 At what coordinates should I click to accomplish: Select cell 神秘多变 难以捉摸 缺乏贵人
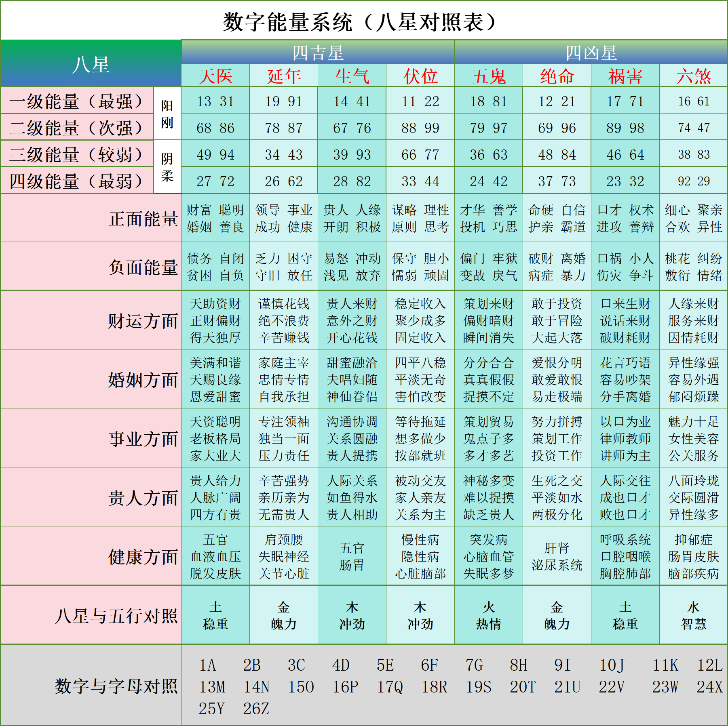(x=489, y=497)
